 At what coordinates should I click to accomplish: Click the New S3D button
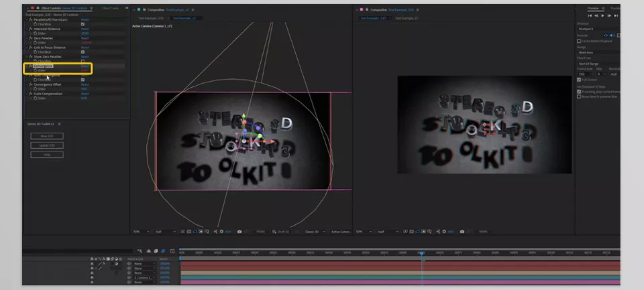coord(47,136)
